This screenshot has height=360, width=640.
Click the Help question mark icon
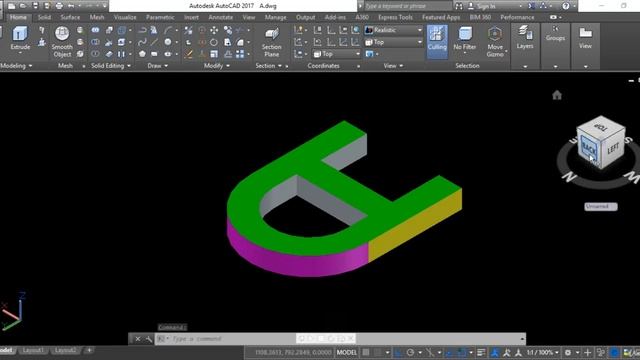click(x=565, y=6)
